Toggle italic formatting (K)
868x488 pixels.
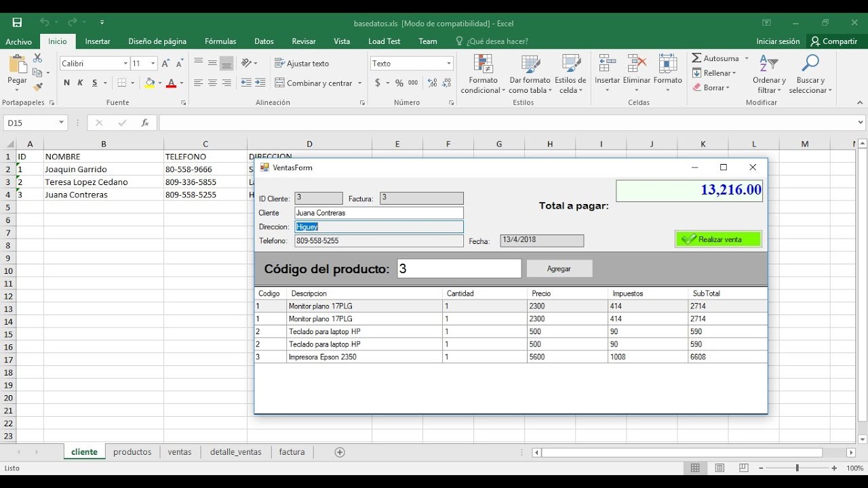point(80,83)
